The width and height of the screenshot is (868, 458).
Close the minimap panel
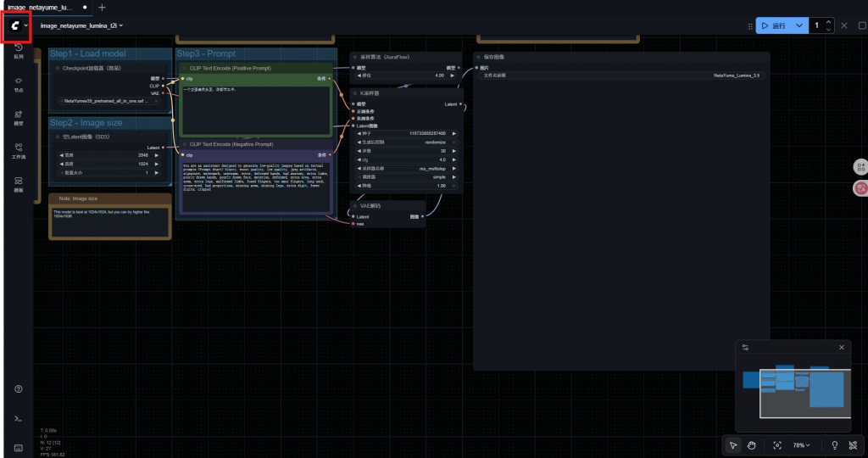[x=842, y=347]
